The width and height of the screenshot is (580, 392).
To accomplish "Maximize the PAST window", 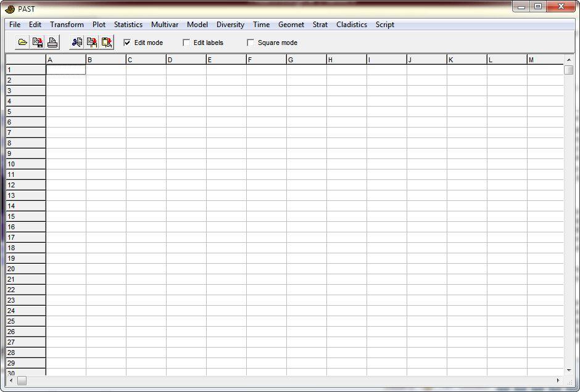I will click(x=538, y=6).
